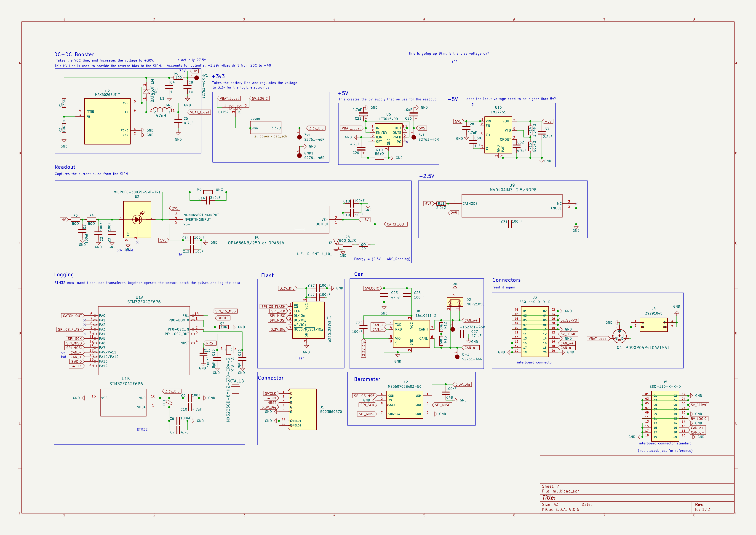Image resolution: width=756 pixels, height=535 pixels.
Task: Select the U12 MS560702BA03-50 barometer chip
Action: click(405, 405)
